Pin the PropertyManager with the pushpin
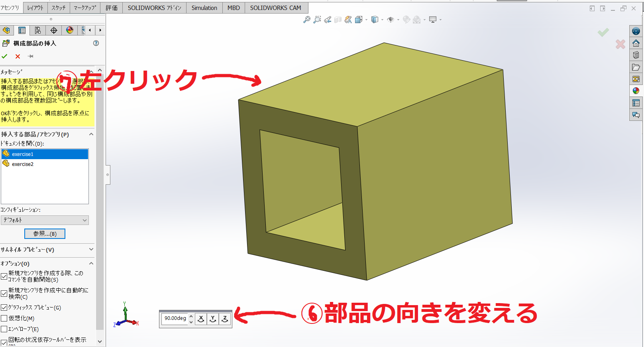Viewport: 644px width, 347px height. pyautogui.click(x=31, y=56)
